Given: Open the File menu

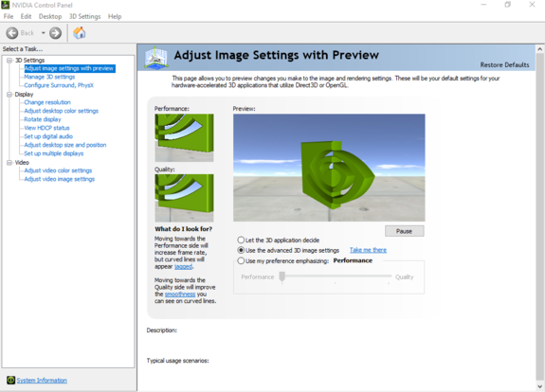Looking at the screenshot, I should pos(9,16).
